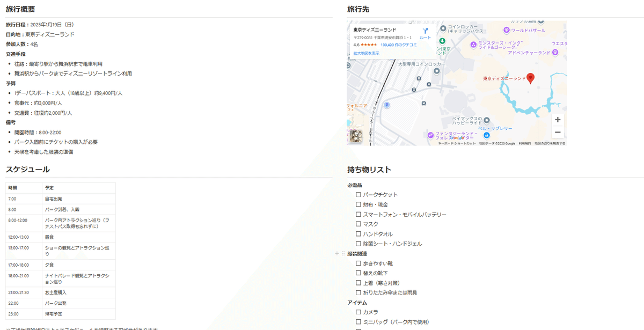This screenshot has width=644, height=330.
Task: Click the 夕食 schedule cell
Action: click(79, 265)
